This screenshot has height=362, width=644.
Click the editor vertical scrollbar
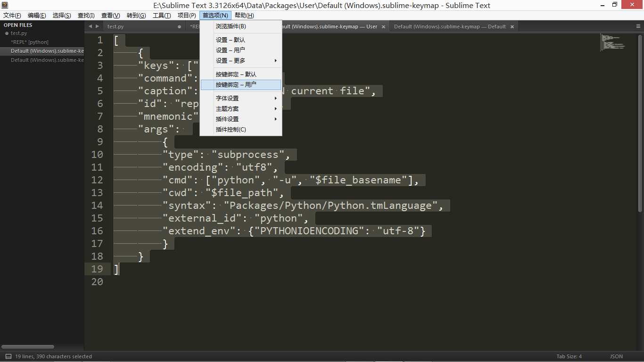[640, 123]
